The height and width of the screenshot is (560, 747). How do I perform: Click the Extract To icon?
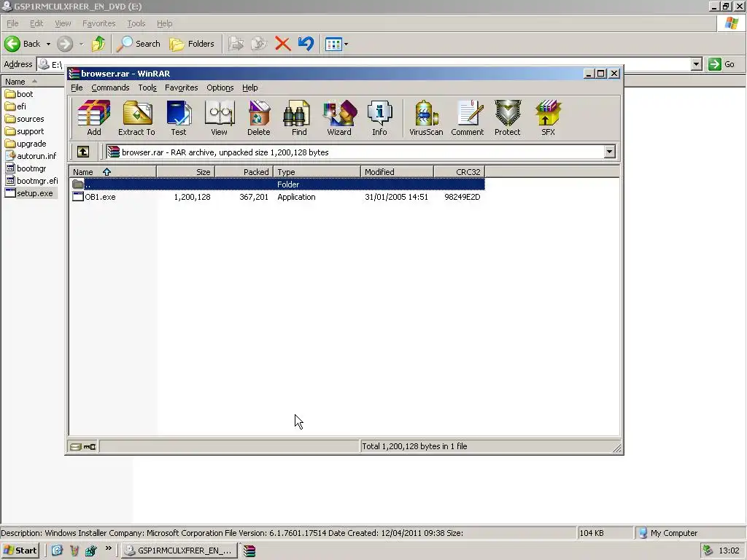pos(136,118)
